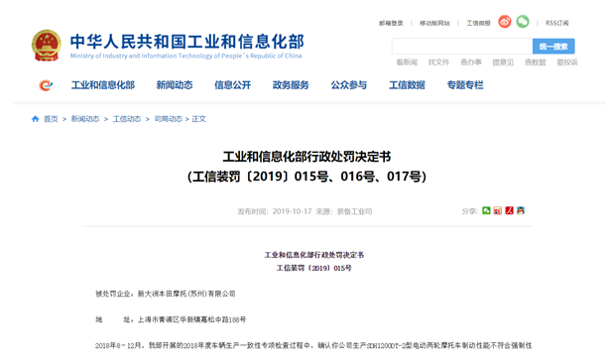The image size is (612, 364).
Task: Open the 工信数据 navigation menu
Action: coord(407,85)
